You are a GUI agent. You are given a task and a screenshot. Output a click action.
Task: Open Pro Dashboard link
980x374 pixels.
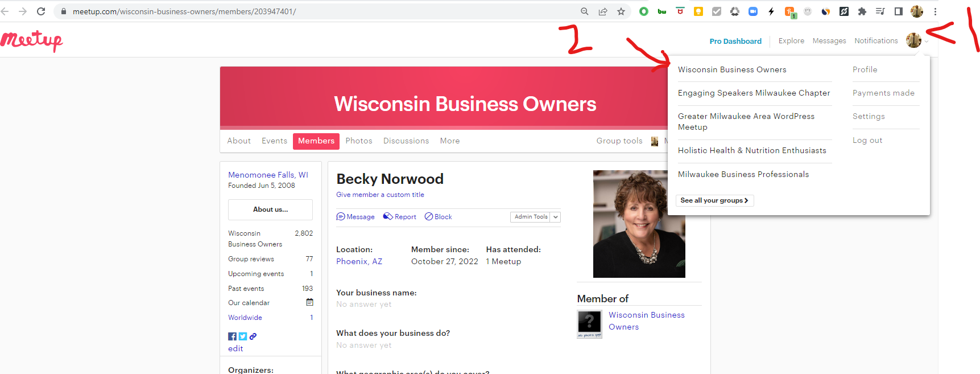pyautogui.click(x=735, y=41)
